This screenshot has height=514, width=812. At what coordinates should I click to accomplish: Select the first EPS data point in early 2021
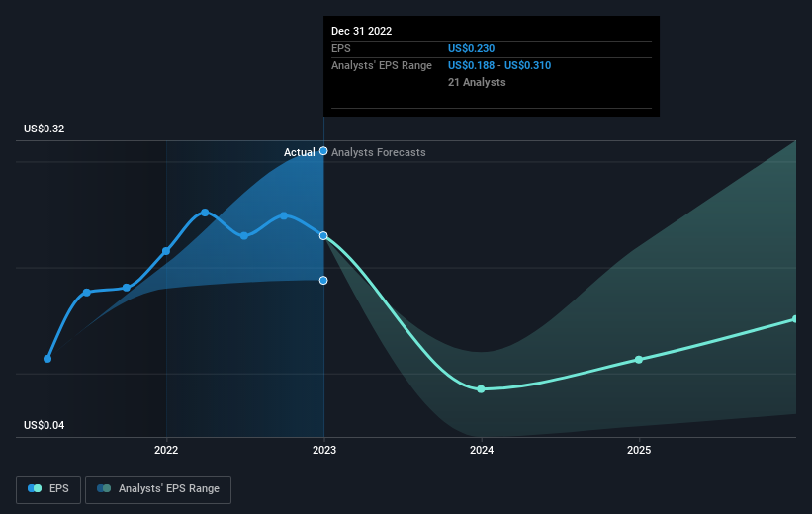click(x=47, y=359)
